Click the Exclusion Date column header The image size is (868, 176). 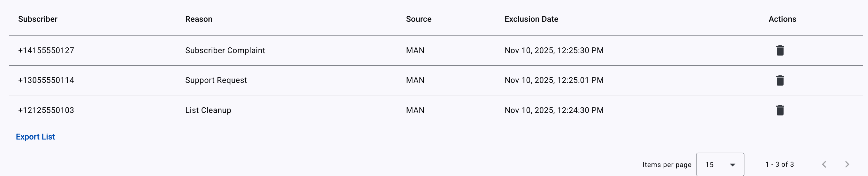point(531,19)
